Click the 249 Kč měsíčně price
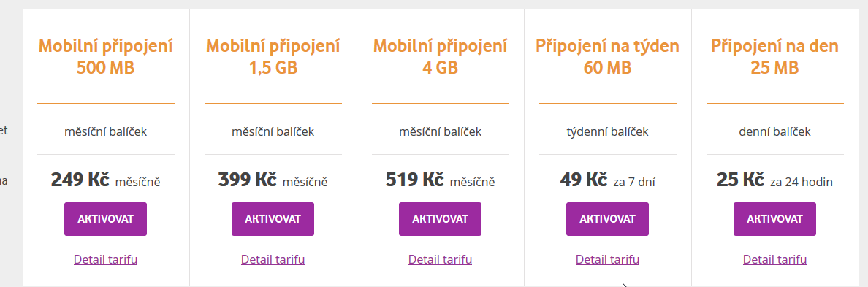Image resolution: width=868 pixels, height=287 pixels. (x=105, y=180)
